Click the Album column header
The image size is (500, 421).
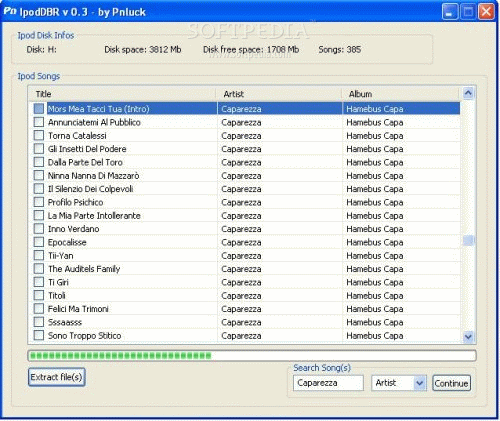(x=401, y=94)
